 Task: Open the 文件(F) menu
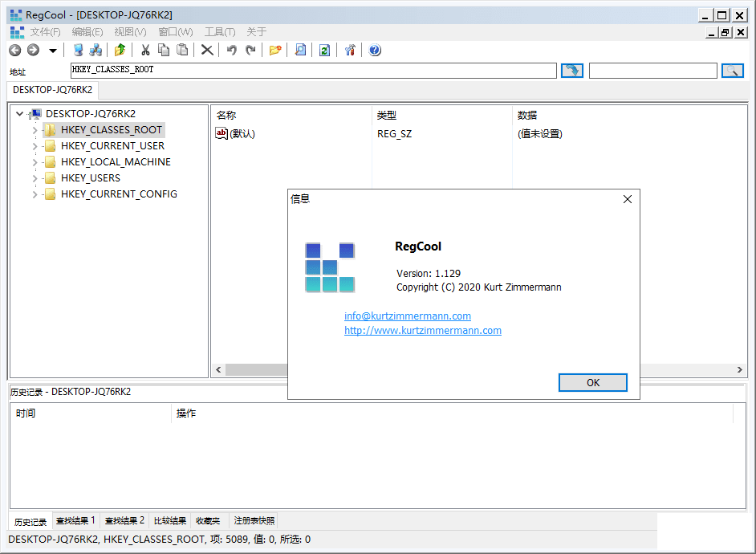click(45, 32)
